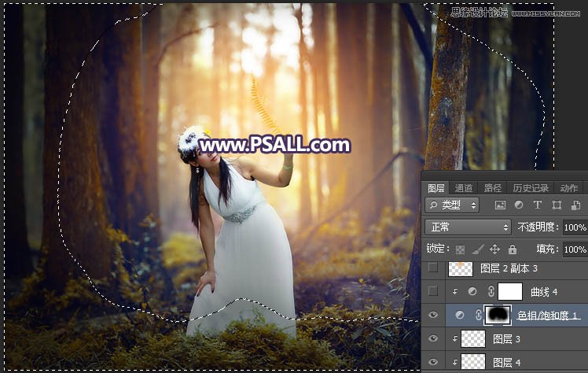
Task: Hide the 色相/饱和度 1 layer
Action: pos(433,315)
